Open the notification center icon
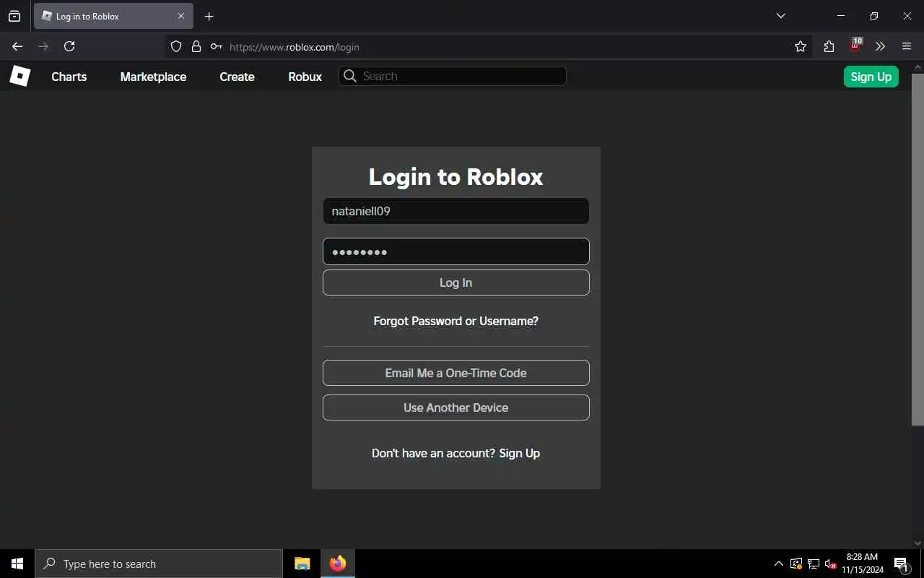Image resolution: width=924 pixels, height=578 pixels. (x=901, y=564)
